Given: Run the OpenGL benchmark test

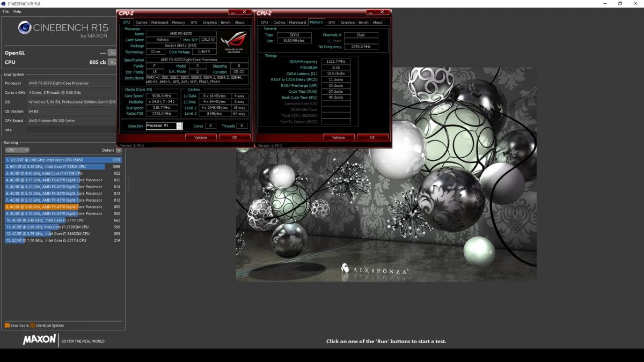Looking at the screenshot, I should click(112, 53).
